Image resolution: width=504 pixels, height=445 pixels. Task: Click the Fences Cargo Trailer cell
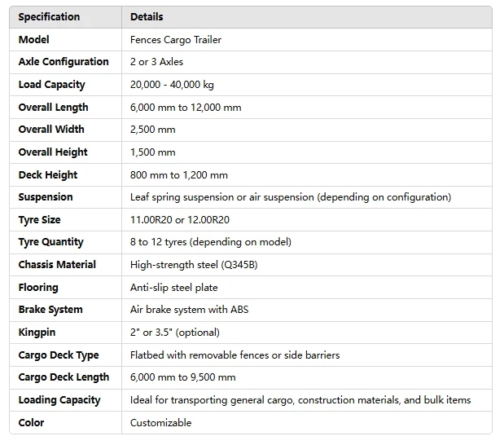175,39
